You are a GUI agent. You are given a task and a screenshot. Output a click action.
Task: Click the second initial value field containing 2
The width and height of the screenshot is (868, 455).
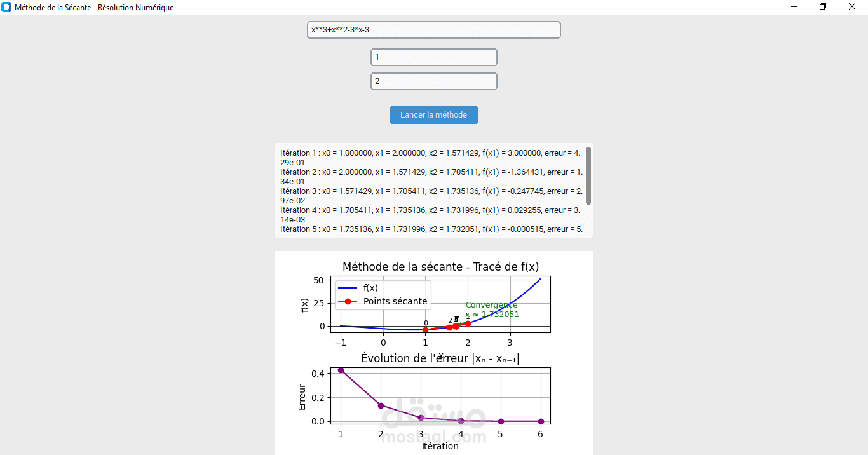pos(434,81)
